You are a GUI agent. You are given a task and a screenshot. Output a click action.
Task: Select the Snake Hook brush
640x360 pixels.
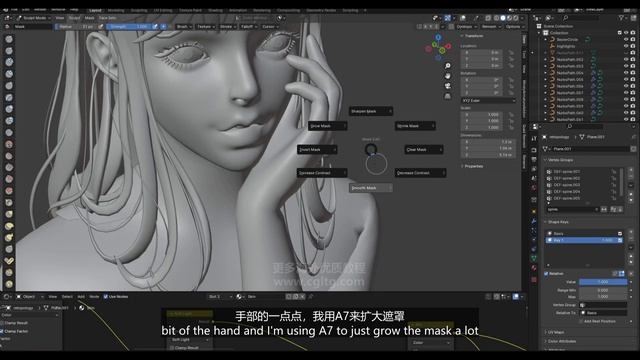coord(9,237)
